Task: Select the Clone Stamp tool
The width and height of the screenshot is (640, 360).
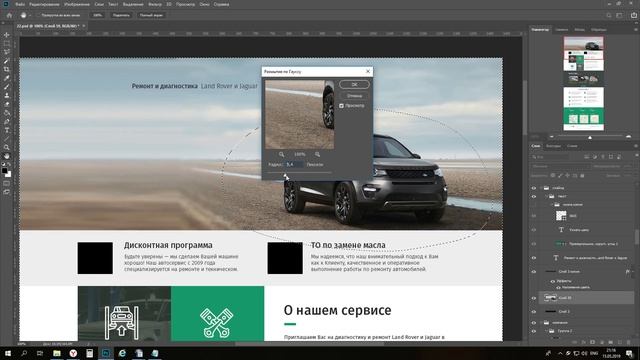Action: click(7, 95)
